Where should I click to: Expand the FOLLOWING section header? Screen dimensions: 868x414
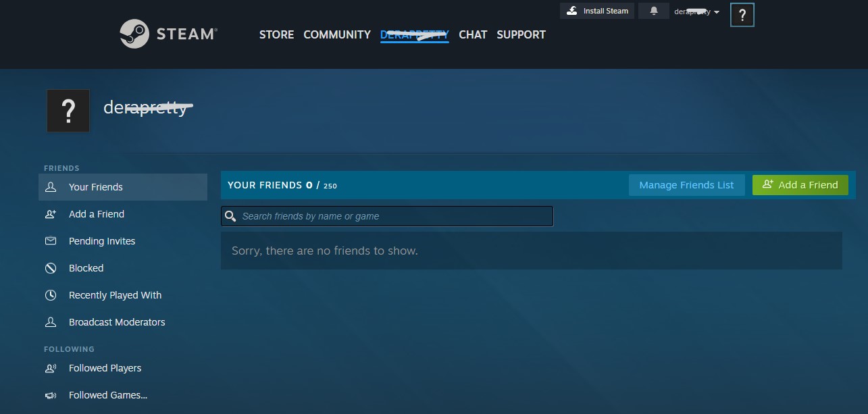[69, 349]
